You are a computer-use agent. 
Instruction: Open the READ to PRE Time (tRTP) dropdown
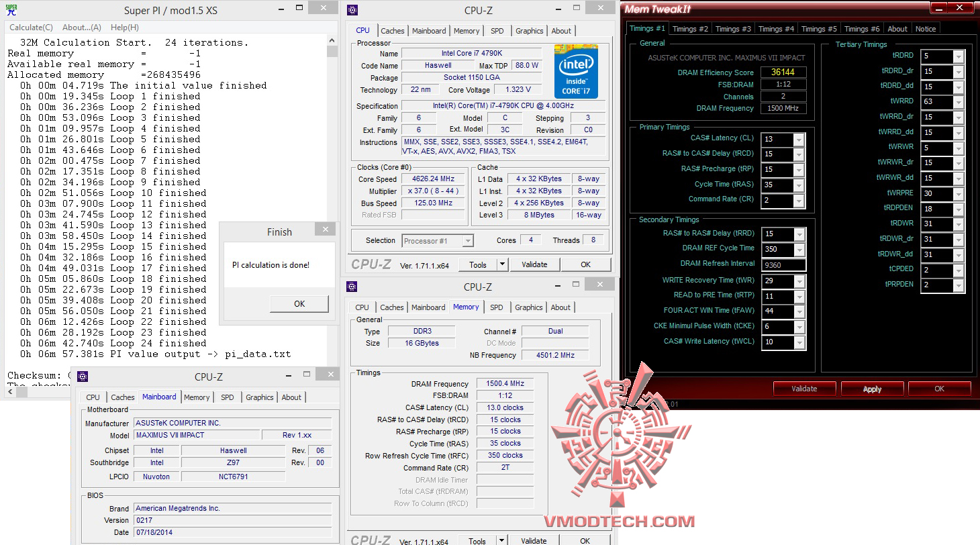tap(799, 296)
